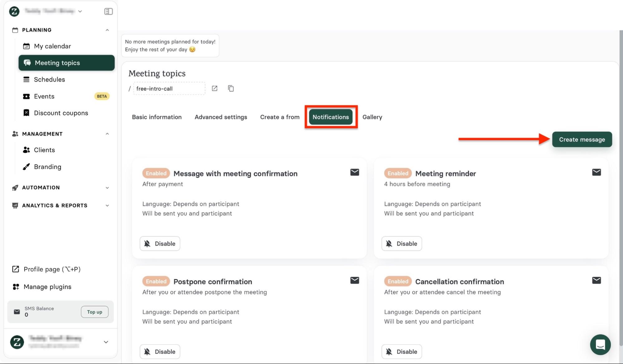Disable the Message with meeting confirmation notification

point(160,243)
